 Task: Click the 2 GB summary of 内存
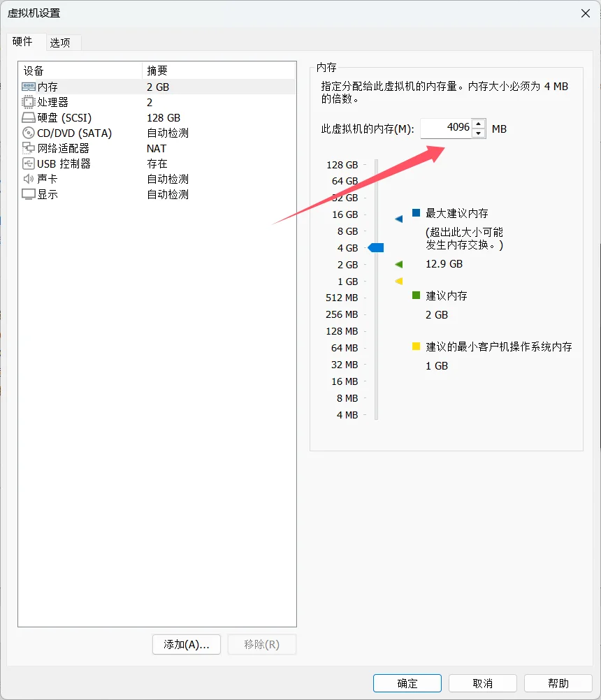158,87
